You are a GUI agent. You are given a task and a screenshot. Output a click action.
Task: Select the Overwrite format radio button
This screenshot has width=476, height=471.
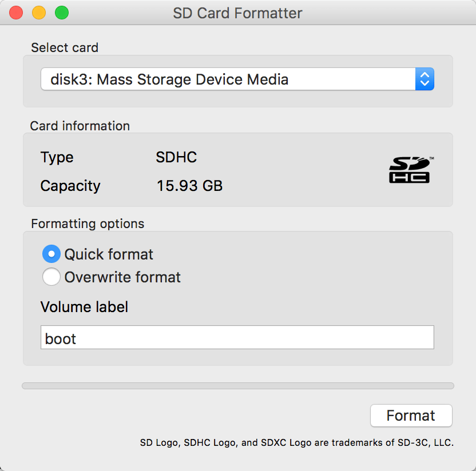tap(51, 277)
